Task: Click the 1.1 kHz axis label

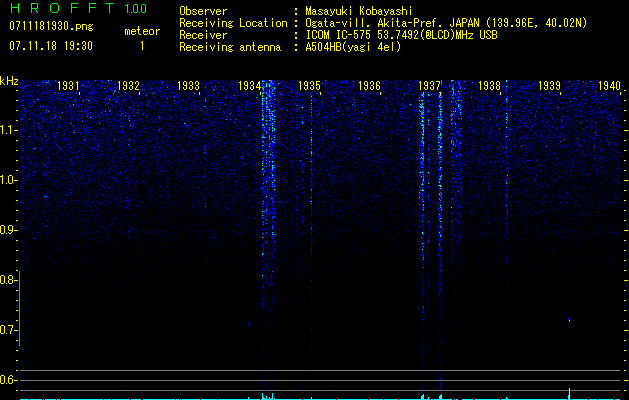Action: (9, 130)
